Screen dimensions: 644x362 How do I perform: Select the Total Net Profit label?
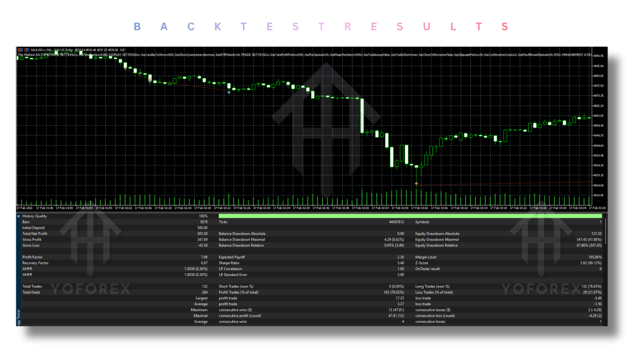[34, 234]
